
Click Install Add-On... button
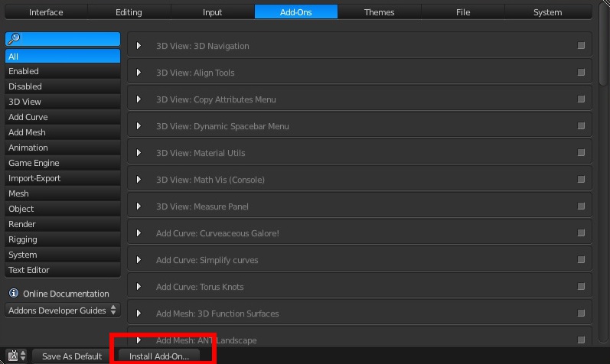159,356
